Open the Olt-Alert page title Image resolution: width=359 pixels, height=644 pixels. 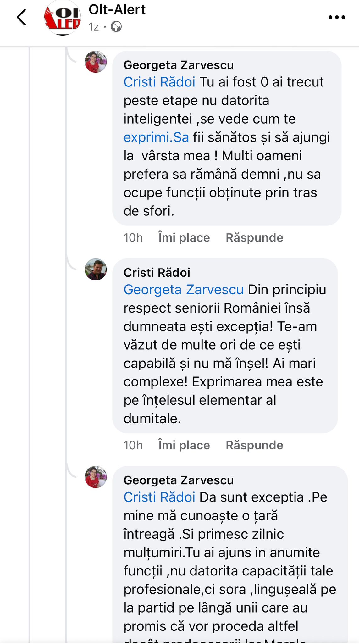pos(117,9)
